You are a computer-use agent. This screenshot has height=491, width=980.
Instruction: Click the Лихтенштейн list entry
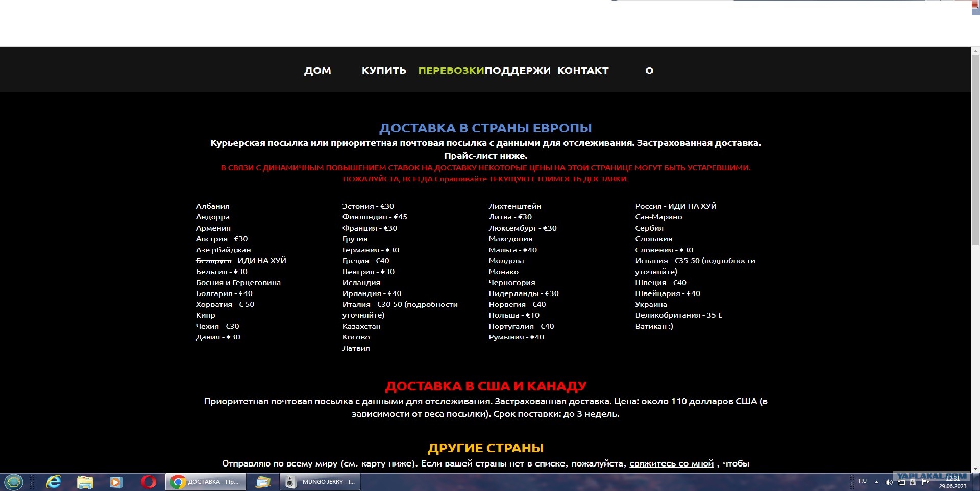tap(514, 206)
